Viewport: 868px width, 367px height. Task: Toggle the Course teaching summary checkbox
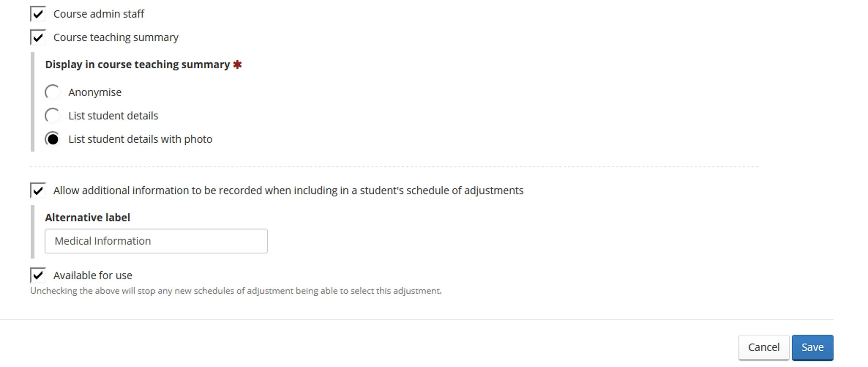(38, 37)
